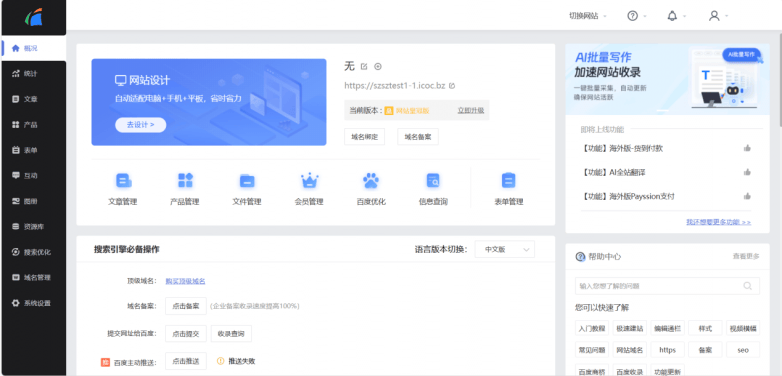Click the 表单管理 clipboard shortcut icon

[508, 181]
